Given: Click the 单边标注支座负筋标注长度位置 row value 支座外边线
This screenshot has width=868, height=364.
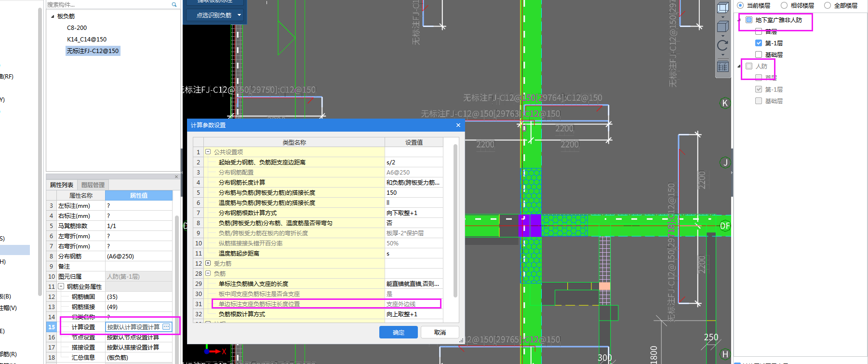Looking at the screenshot, I should coord(414,304).
